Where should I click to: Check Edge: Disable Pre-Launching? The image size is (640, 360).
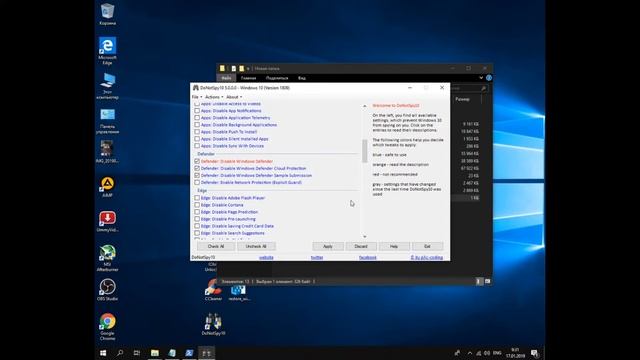pos(197,219)
